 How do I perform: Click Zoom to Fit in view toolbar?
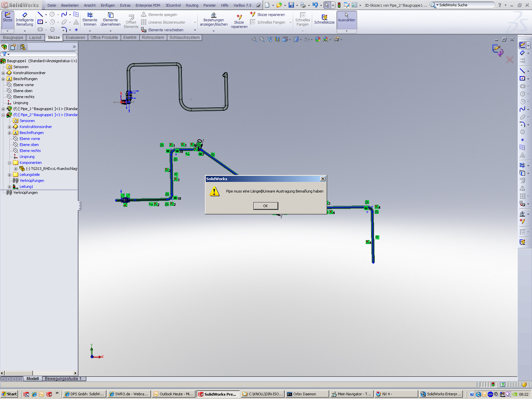point(254,39)
